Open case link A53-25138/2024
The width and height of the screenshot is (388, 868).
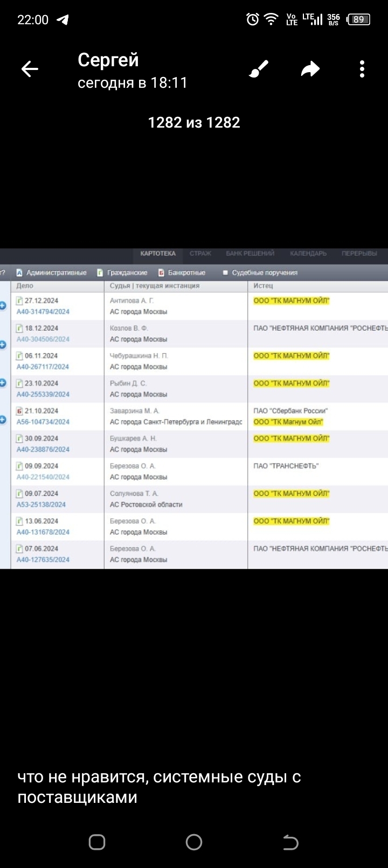point(41,505)
